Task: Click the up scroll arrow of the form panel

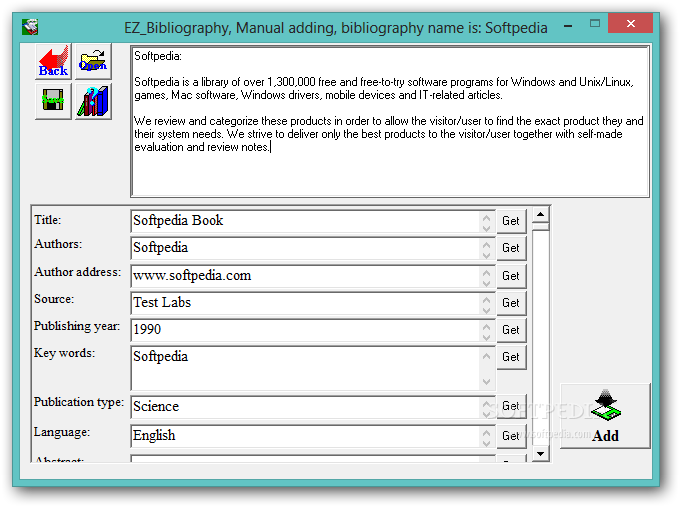Action: (x=540, y=214)
